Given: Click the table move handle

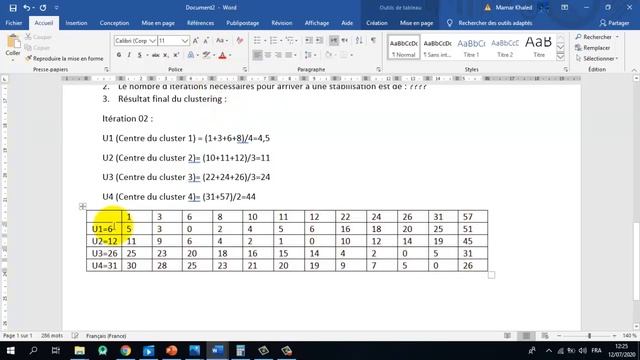Looking at the screenshot, I should 82,207.
